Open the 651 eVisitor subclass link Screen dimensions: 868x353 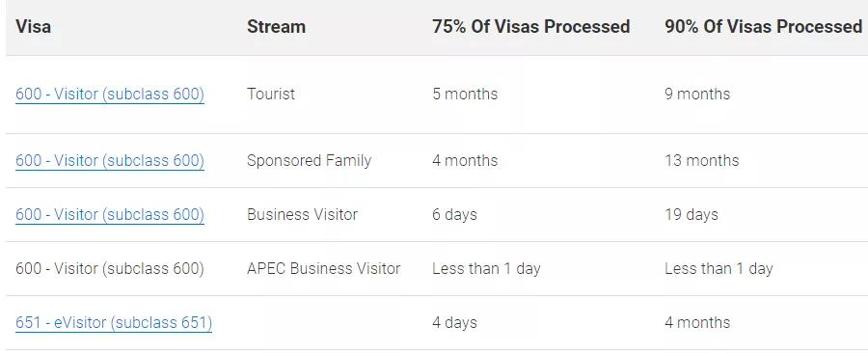pos(114,322)
